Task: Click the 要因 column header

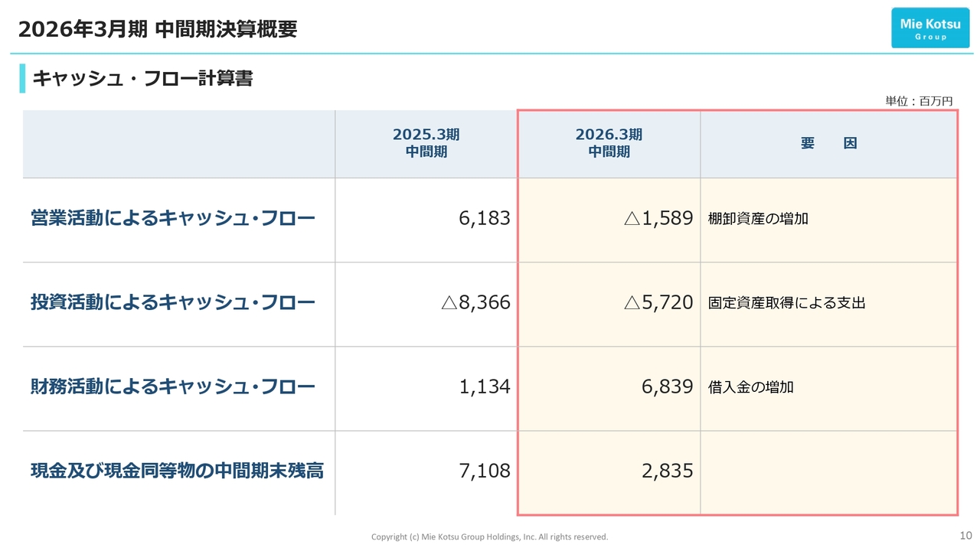Action: coord(828,144)
